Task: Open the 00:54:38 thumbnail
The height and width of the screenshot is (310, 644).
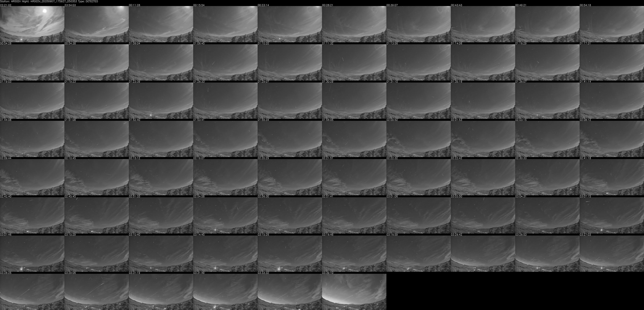Action: 97,62
